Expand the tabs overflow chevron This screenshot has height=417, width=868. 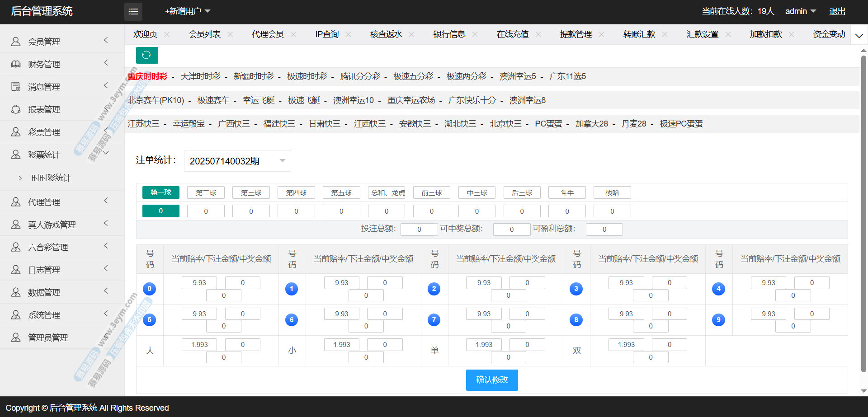[859, 35]
